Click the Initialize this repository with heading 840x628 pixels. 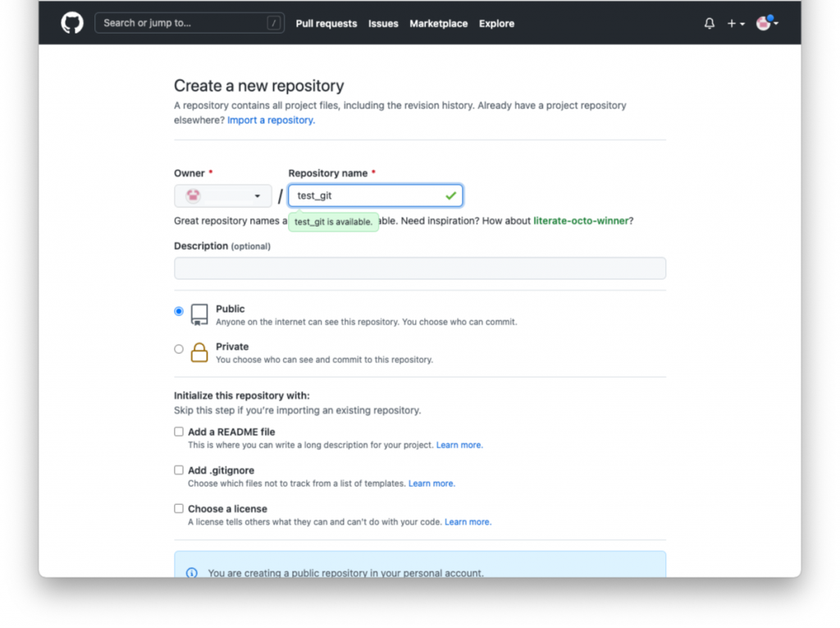pyautogui.click(x=242, y=396)
